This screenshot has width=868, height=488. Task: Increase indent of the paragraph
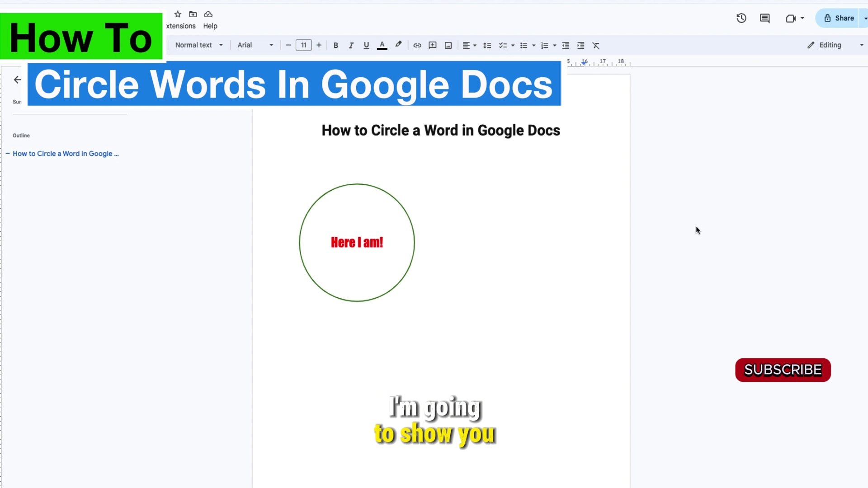pos(581,45)
